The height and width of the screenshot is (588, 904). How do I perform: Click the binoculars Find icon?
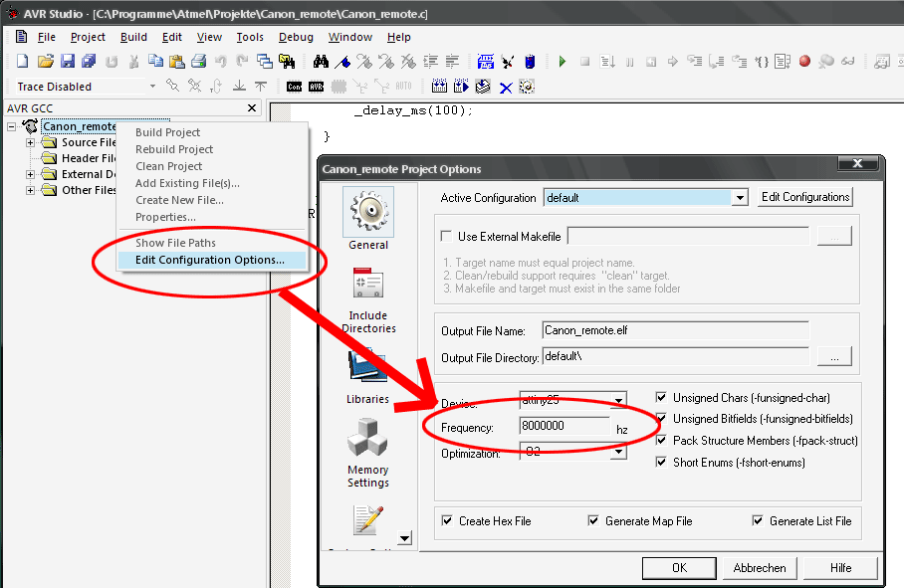pyautogui.click(x=321, y=61)
